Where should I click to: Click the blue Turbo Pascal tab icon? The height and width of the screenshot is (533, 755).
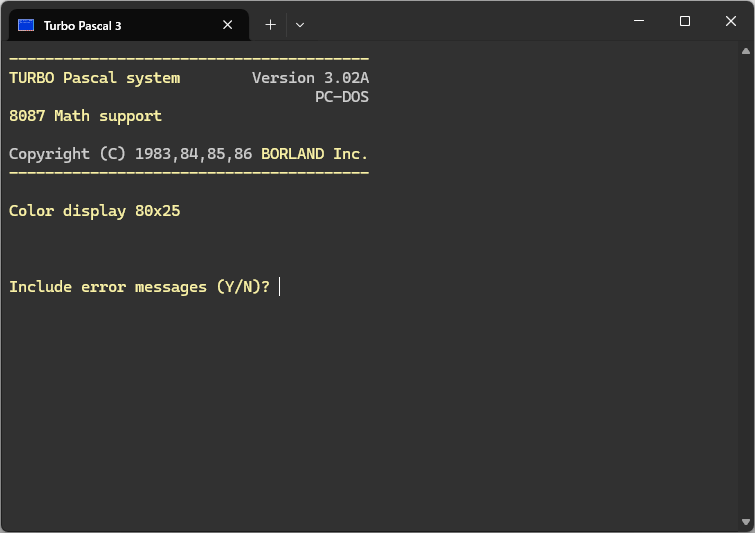(x=26, y=25)
